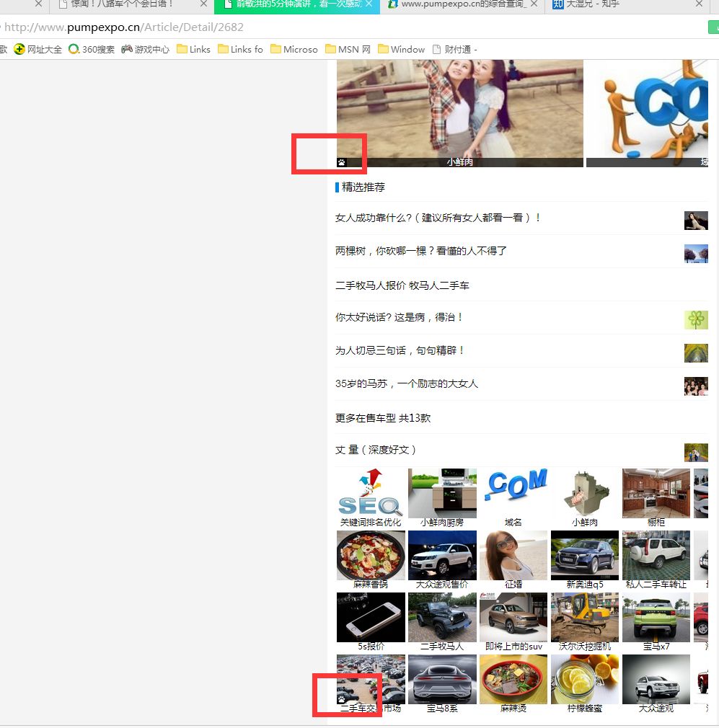Screen dimensions: 719x728
Task: Open the MSN 网 bookmarks folder
Action: (347, 49)
